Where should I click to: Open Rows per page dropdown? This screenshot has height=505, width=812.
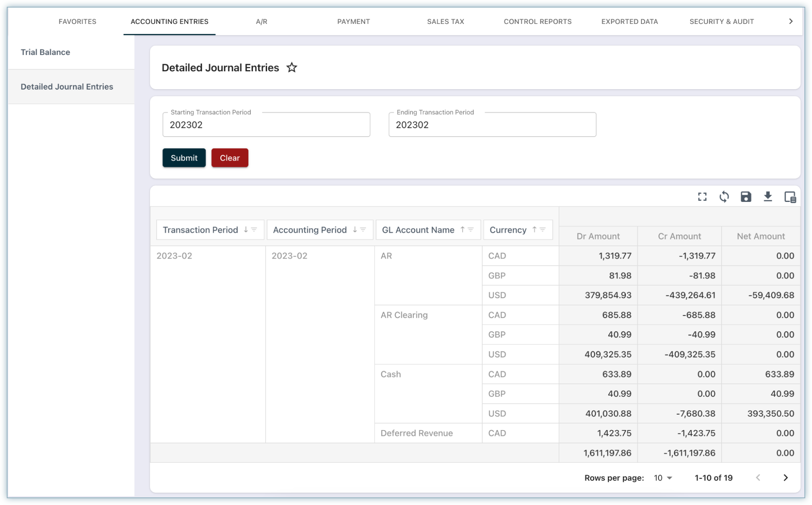[663, 478]
